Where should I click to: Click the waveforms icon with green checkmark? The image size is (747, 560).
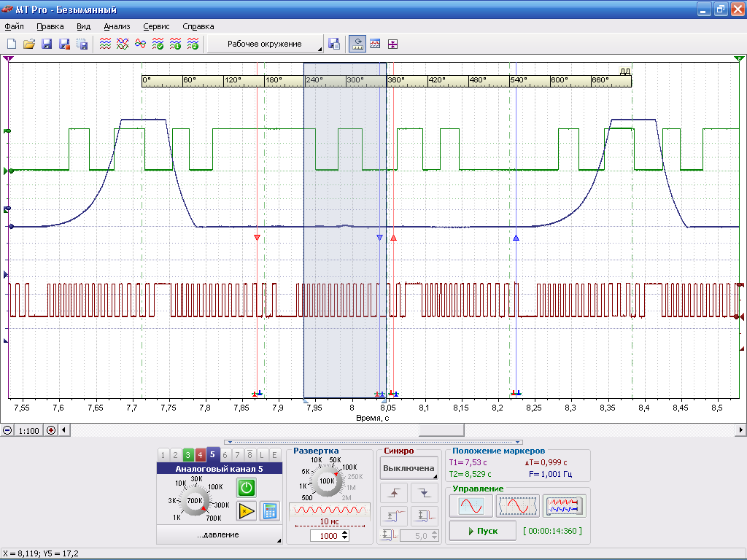[x=158, y=44]
